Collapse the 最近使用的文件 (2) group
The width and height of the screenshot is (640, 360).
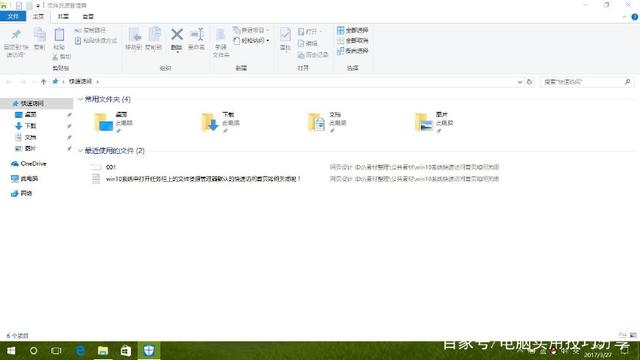pyautogui.click(x=80, y=151)
